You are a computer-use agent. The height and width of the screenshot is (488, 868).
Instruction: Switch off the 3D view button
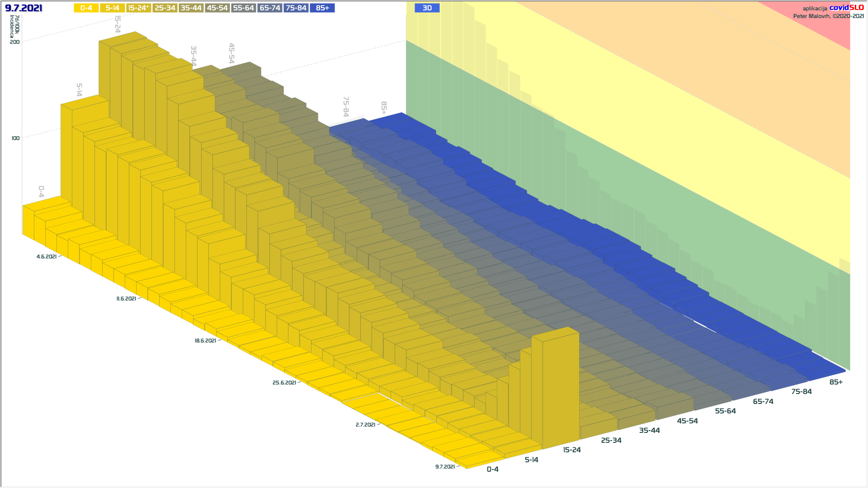click(x=427, y=8)
